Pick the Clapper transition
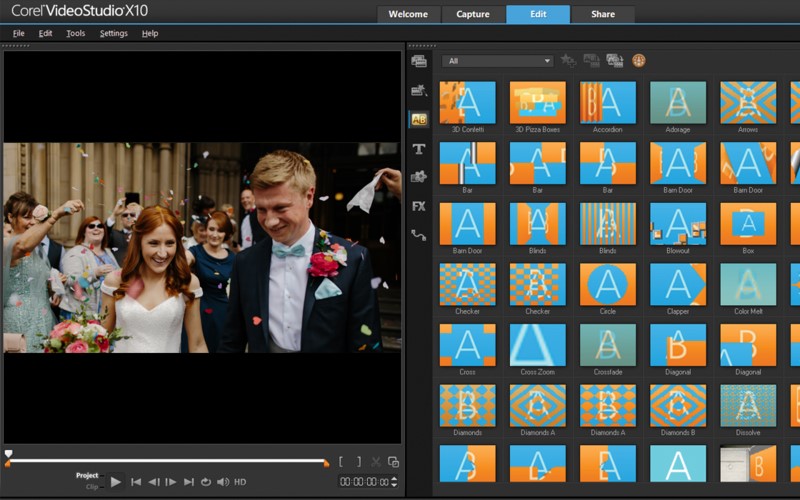This screenshot has height=500, width=800. click(678, 284)
